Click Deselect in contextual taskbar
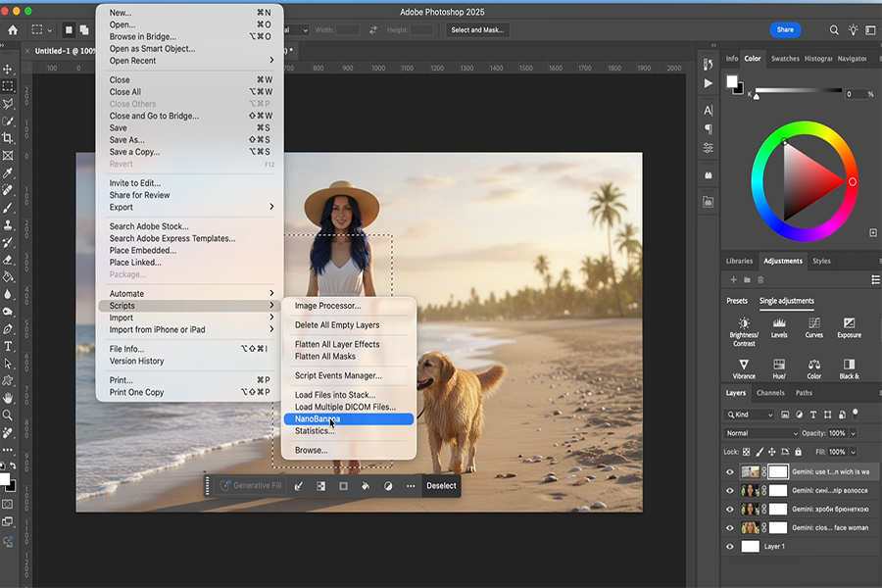This screenshot has width=882, height=588. 441,486
